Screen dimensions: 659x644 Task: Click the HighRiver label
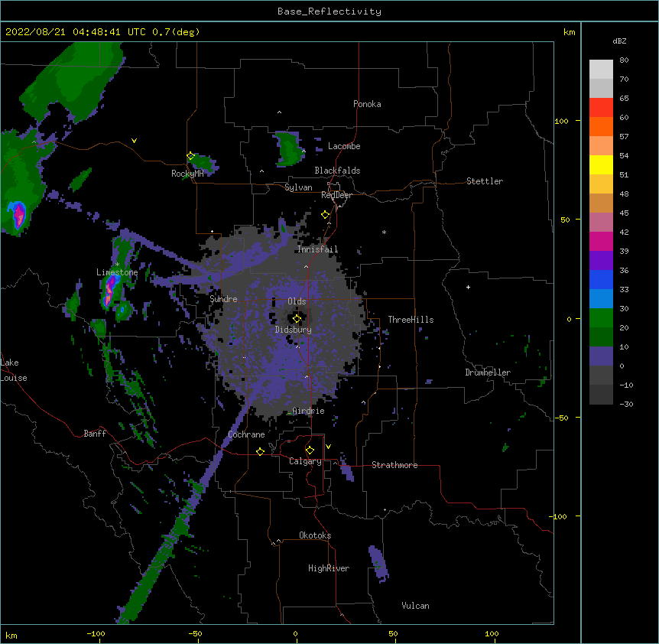[x=329, y=568]
